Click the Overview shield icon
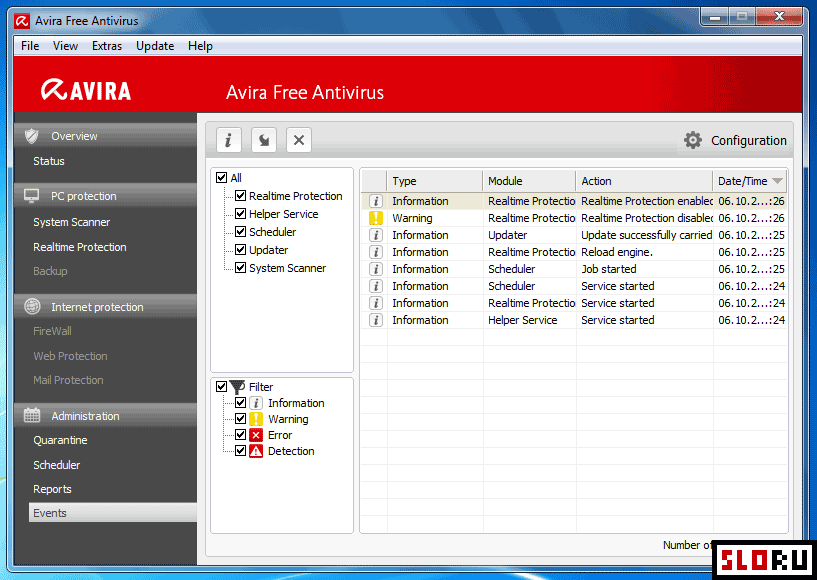 32,136
